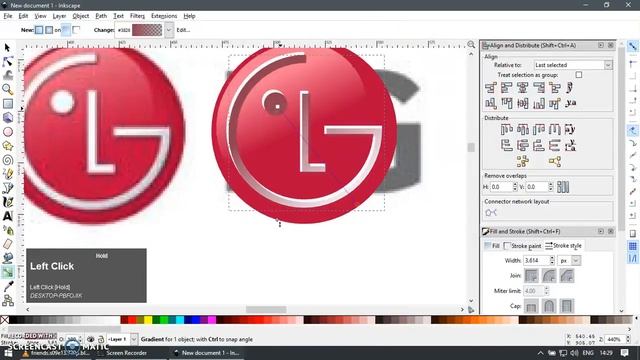The height and width of the screenshot is (360, 640).
Task: Choose bevel join style
Action: point(567,276)
